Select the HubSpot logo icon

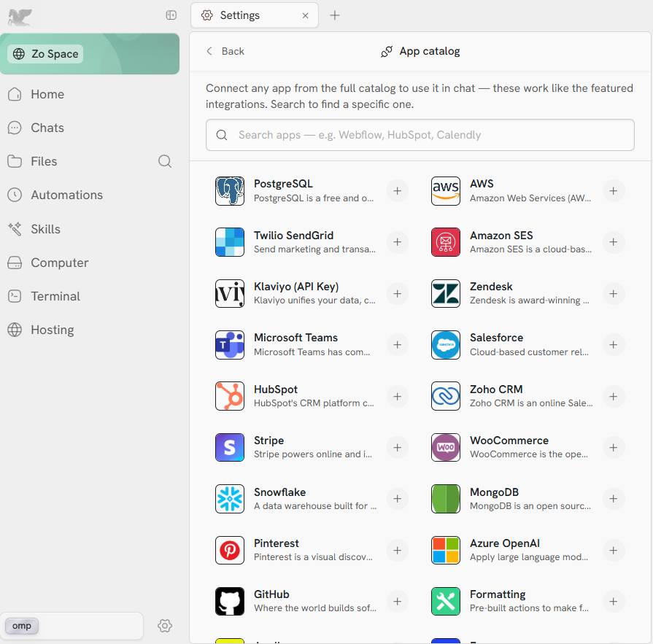(230, 396)
